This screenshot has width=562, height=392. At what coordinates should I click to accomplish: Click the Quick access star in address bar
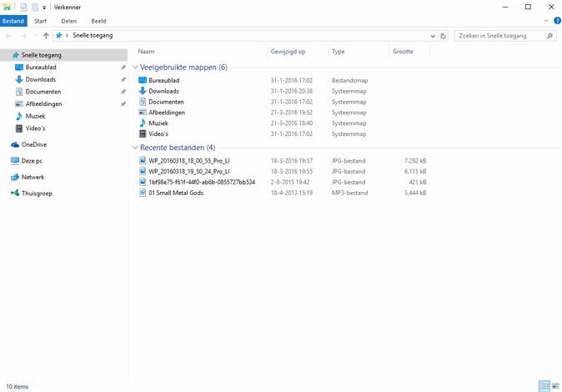(58, 36)
